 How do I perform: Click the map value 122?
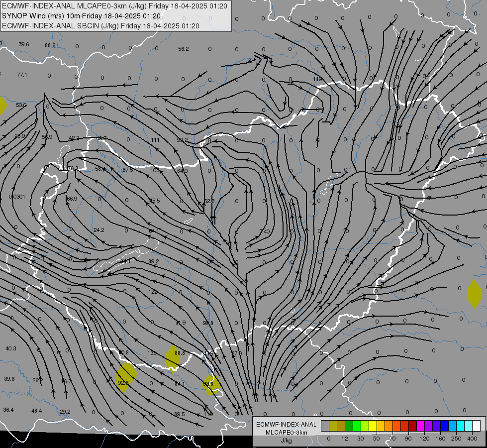153,292
